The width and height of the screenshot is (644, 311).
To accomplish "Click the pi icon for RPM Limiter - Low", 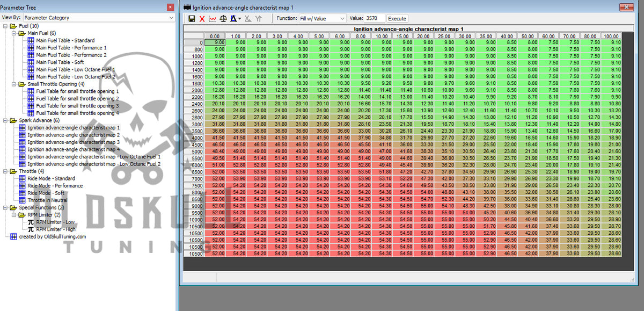I will [x=31, y=222].
